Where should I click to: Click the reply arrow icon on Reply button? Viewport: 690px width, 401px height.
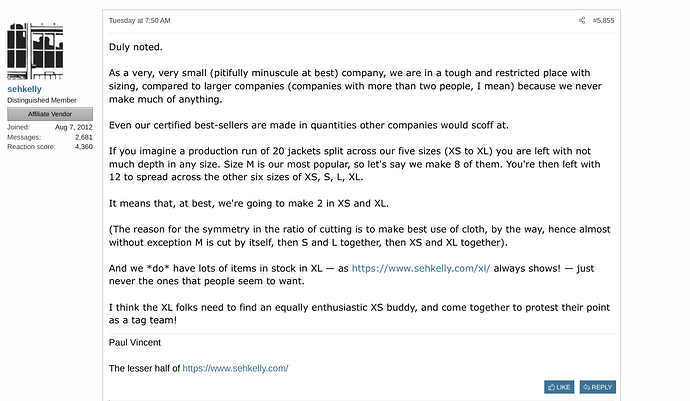click(587, 387)
